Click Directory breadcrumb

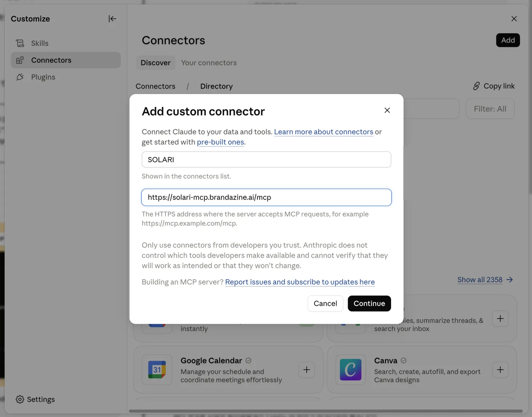pos(217,86)
